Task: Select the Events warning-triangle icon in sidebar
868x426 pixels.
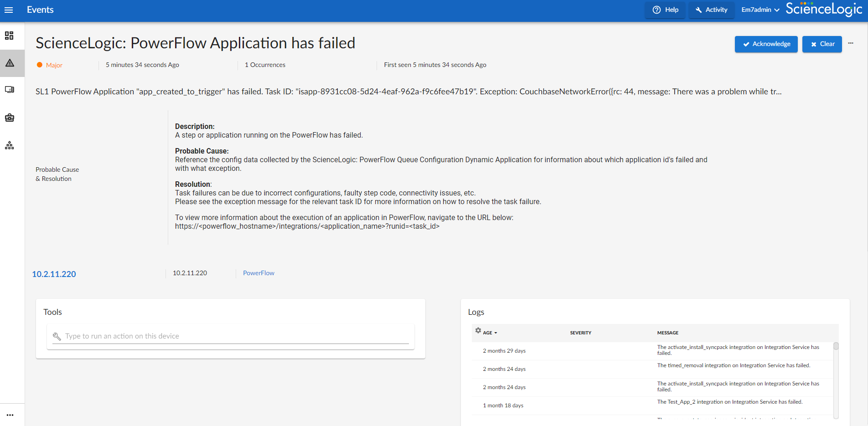Action: (x=9, y=63)
